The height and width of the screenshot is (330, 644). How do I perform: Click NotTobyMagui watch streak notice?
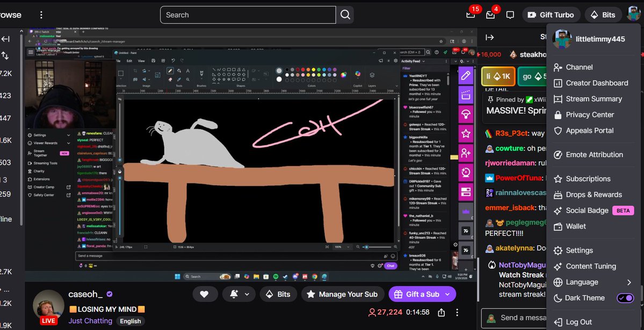517,280
